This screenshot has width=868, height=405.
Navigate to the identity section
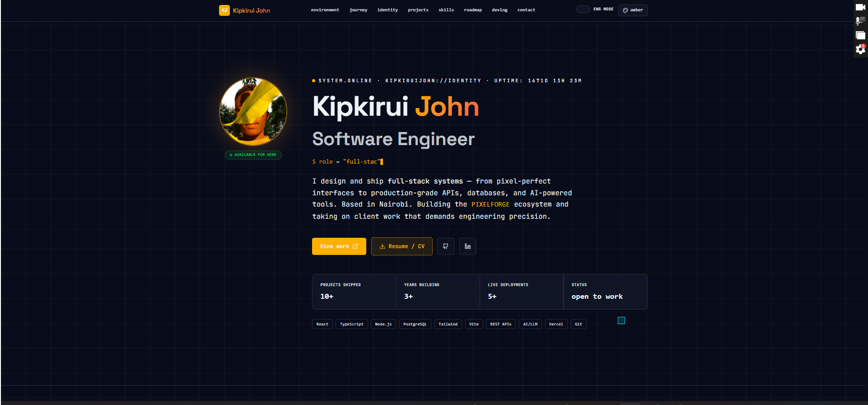387,10
